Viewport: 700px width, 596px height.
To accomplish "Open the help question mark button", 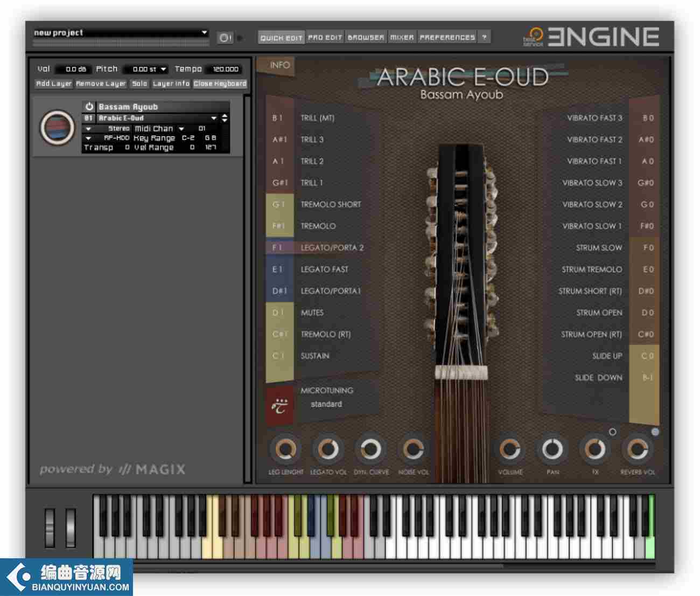I will pos(485,37).
